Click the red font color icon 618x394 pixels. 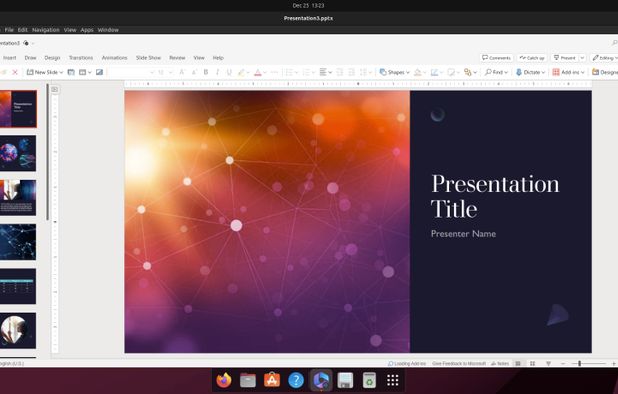pos(257,72)
